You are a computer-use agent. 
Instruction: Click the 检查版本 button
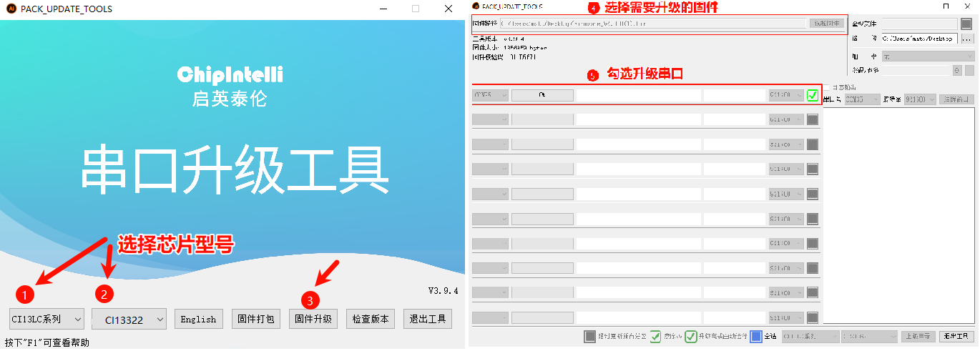[x=371, y=319]
